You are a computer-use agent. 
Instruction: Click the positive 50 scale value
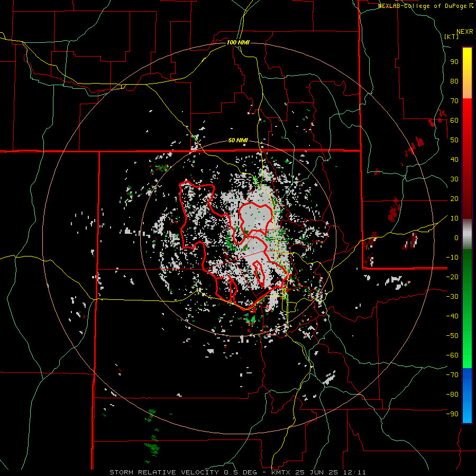click(x=454, y=140)
